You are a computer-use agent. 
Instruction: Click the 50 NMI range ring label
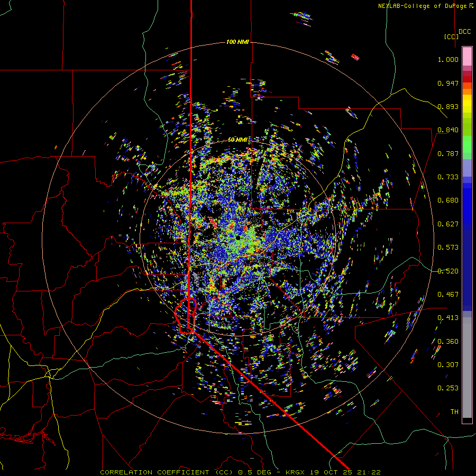coord(237,140)
